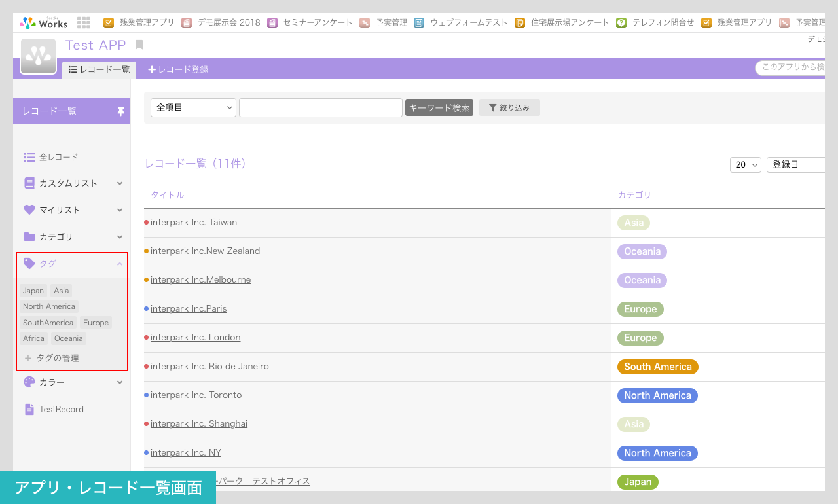Screen dimensions: 838x504
Task: Click the pin icon in レコード一覧 header
Action: [120, 111]
